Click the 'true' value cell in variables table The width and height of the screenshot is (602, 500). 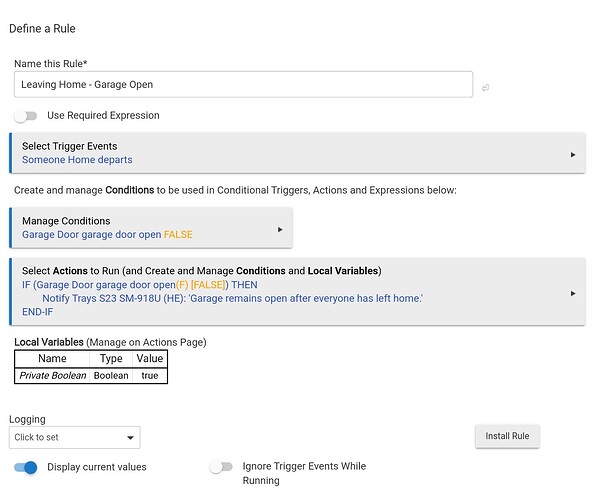(149, 375)
